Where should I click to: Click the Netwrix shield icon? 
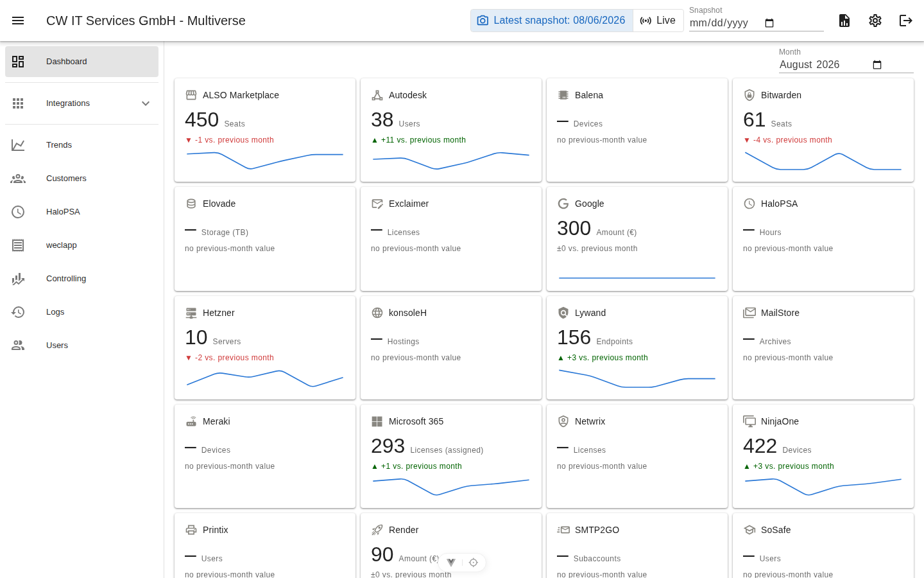pos(563,421)
